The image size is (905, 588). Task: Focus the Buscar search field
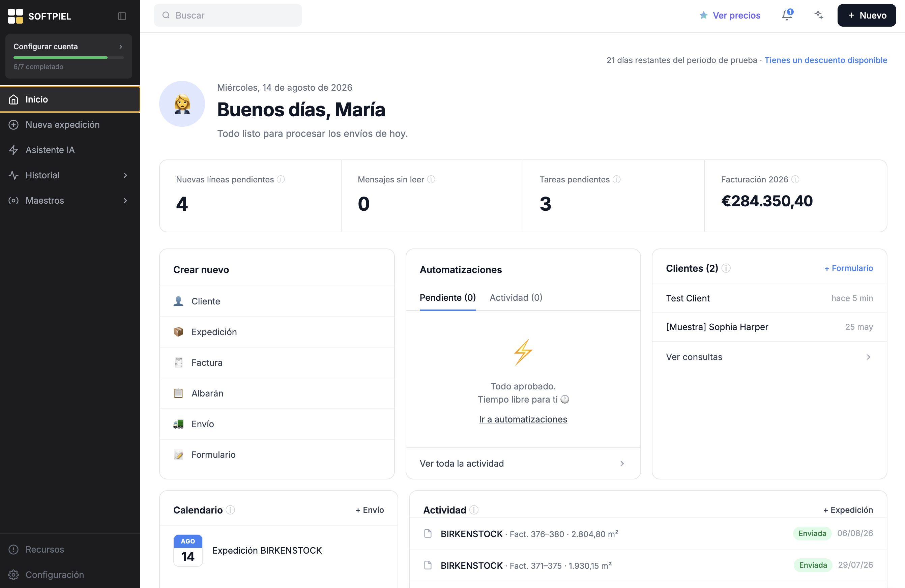coord(228,15)
